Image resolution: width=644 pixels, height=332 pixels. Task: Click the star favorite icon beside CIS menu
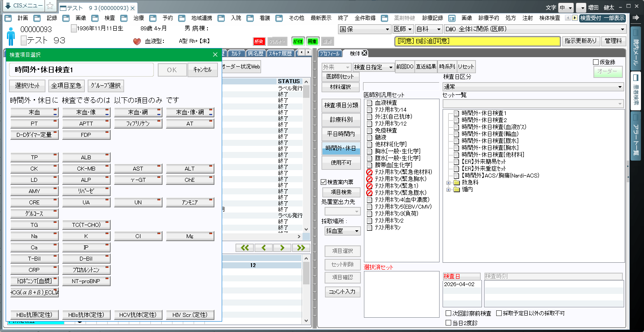50,6
